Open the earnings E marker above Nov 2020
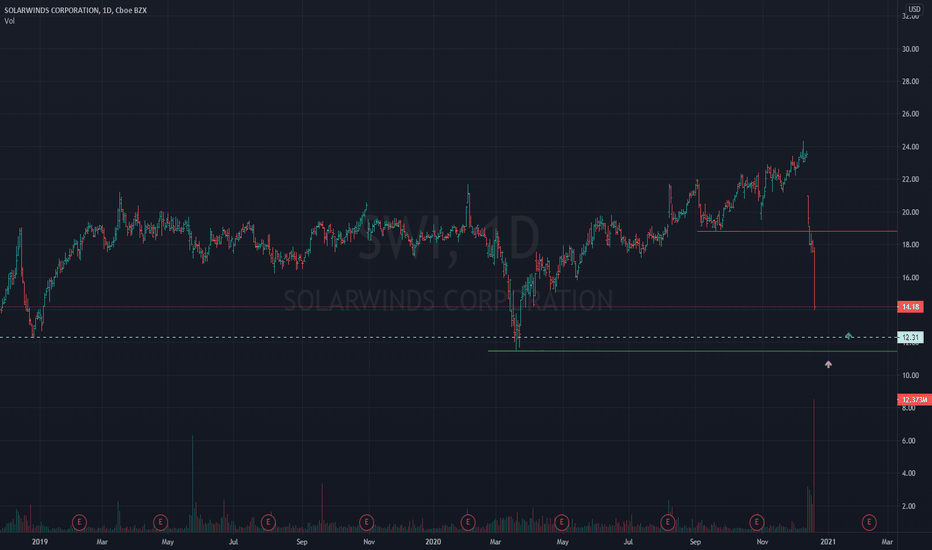 pyautogui.click(x=757, y=523)
